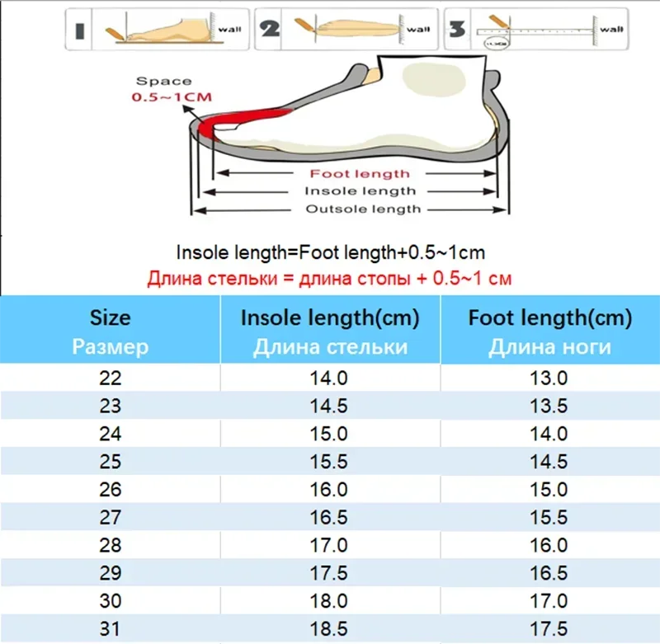Click the step 2 foot outline illustration
Image resolution: width=660 pixels, height=644 pixels.
(x=346, y=29)
